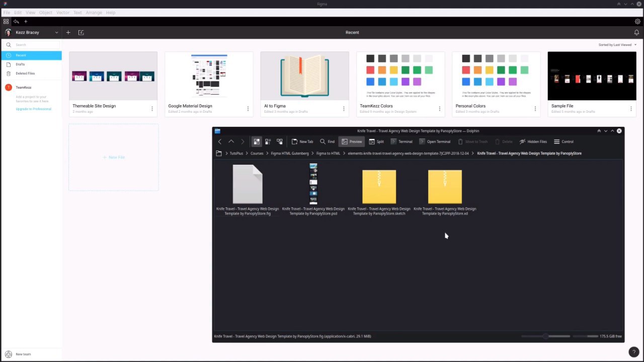This screenshot has height=362, width=644.
Task: Switch Dolphin to compact view mode
Action: (268, 141)
